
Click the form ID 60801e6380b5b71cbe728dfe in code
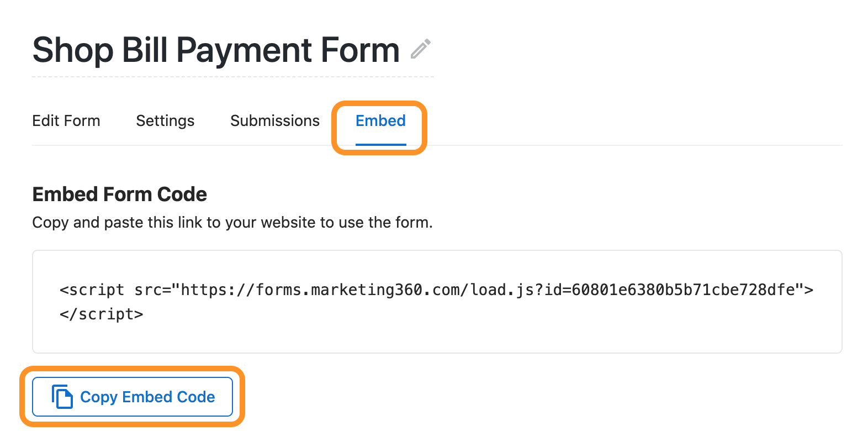tap(683, 290)
